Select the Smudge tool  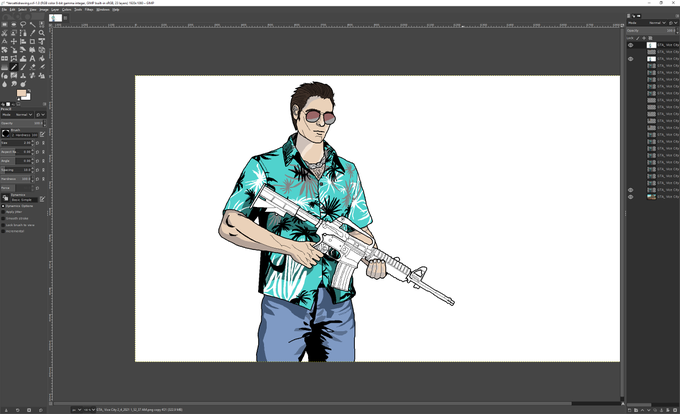point(13,84)
